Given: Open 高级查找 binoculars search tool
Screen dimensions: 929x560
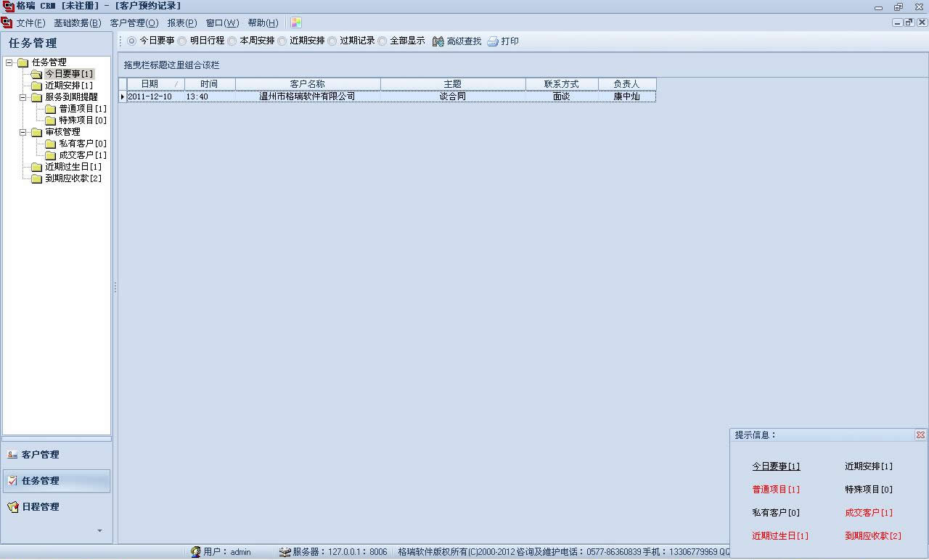Looking at the screenshot, I should pyautogui.click(x=438, y=41).
